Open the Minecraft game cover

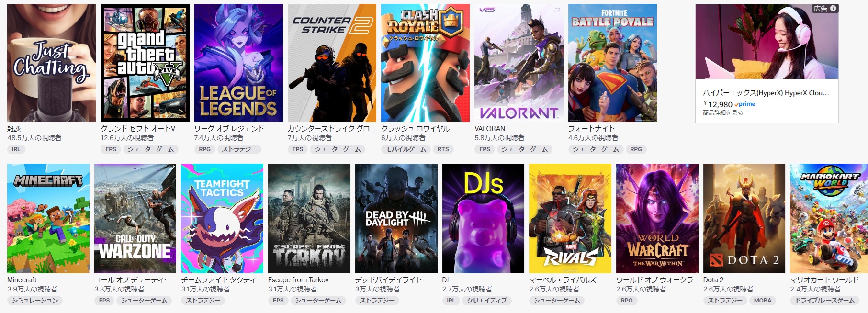[48, 218]
